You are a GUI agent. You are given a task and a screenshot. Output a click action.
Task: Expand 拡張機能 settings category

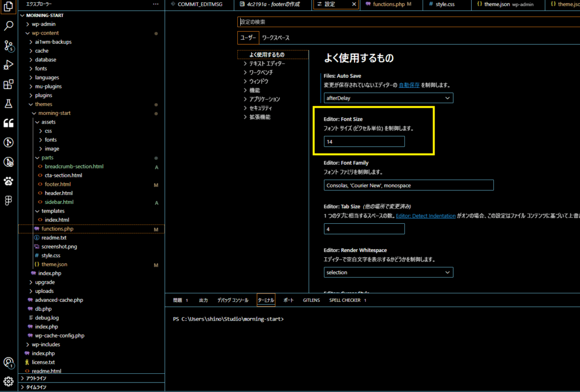(x=273, y=117)
